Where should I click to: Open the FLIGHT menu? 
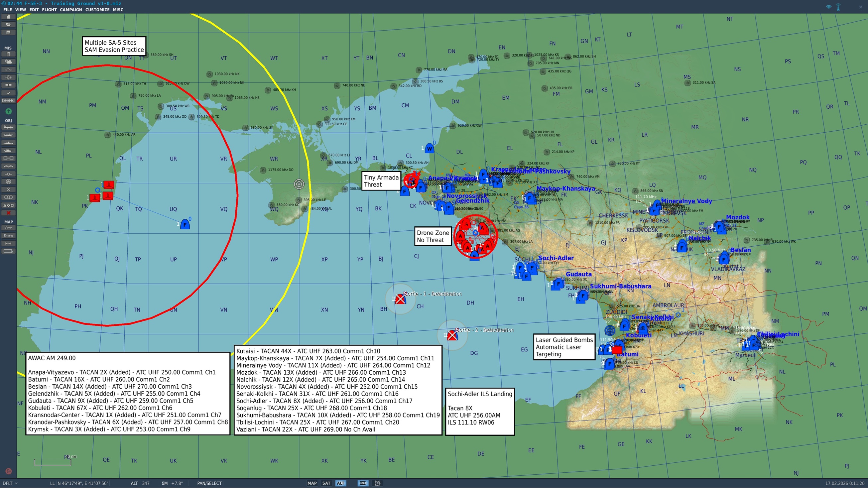pos(49,10)
